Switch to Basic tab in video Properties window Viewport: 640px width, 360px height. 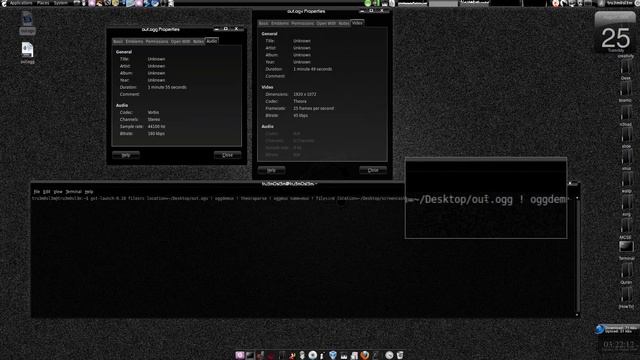pos(264,24)
